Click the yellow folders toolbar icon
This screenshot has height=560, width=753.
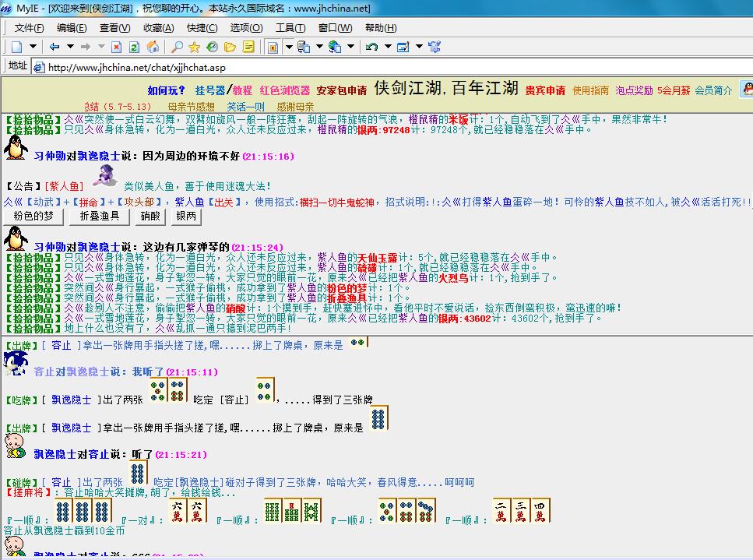point(230,47)
